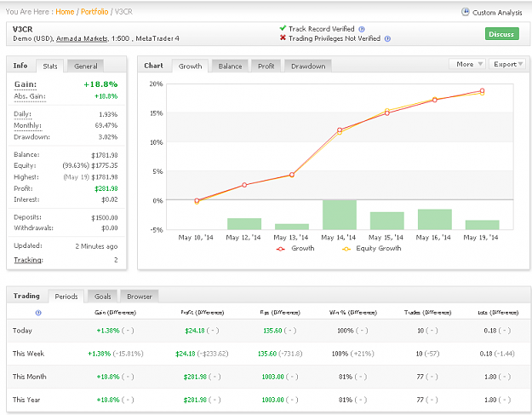Click the 1003.00 pips in This Month row
This screenshot has height=415, width=532.
pyautogui.click(x=272, y=377)
